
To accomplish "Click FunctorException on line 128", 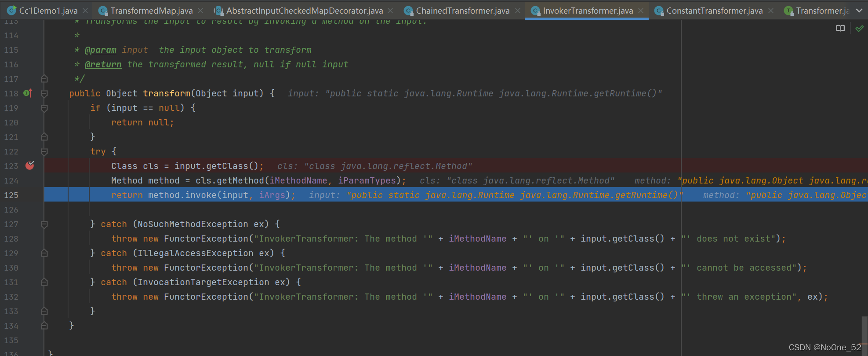I will click(206, 239).
